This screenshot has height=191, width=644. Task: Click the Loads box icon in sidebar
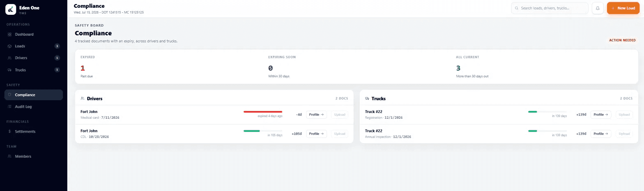9,46
